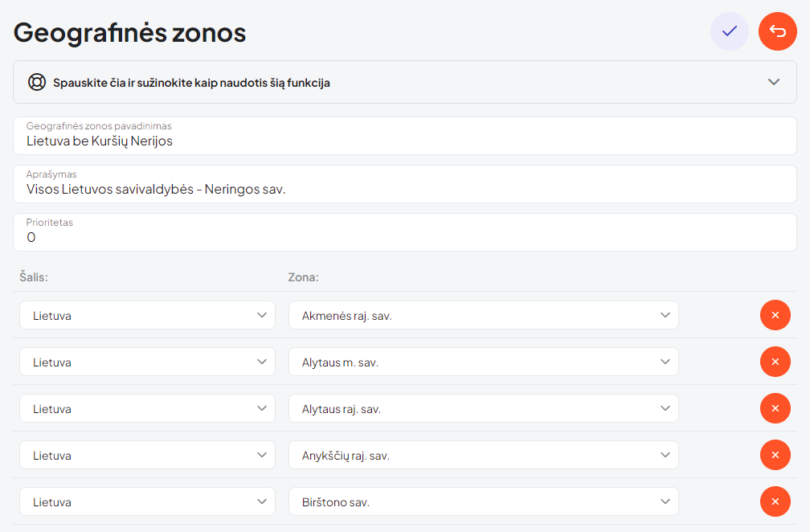Click the lifebuoy help icon
Viewport: 810px width, 532px height.
pyautogui.click(x=36, y=82)
